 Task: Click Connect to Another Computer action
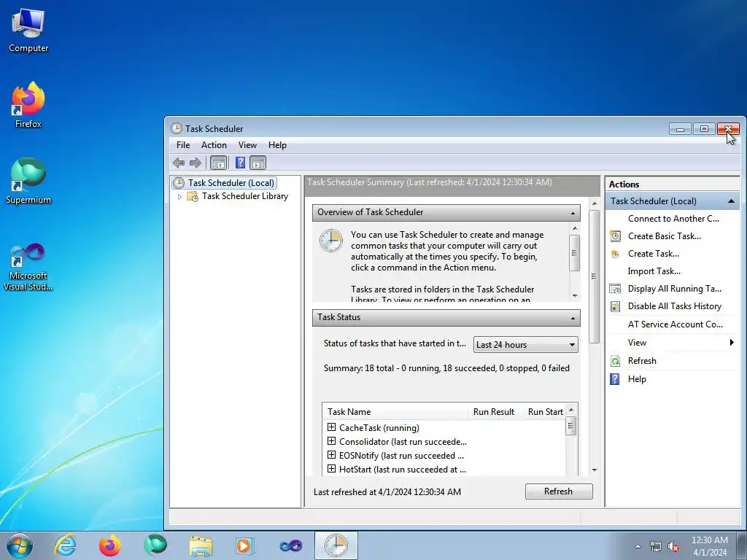point(673,219)
